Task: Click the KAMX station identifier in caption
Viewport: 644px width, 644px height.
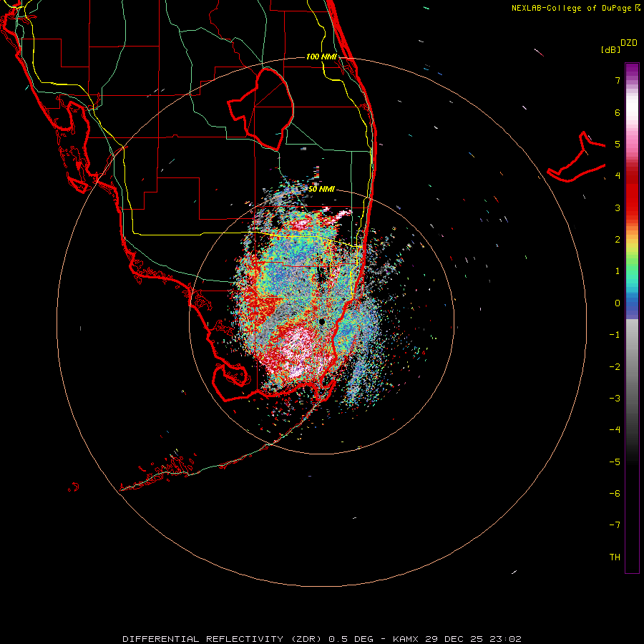Action: (406, 639)
